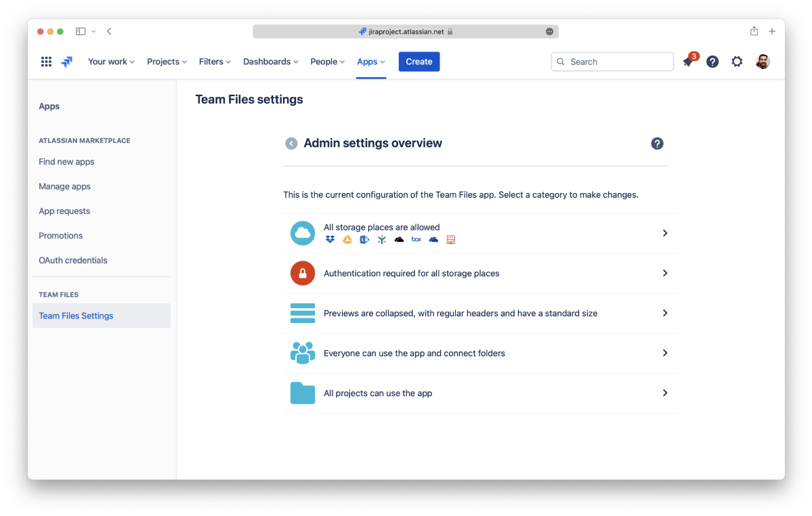Click the red file server storage icon
Viewport: 812px width, 516px height.
point(451,240)
